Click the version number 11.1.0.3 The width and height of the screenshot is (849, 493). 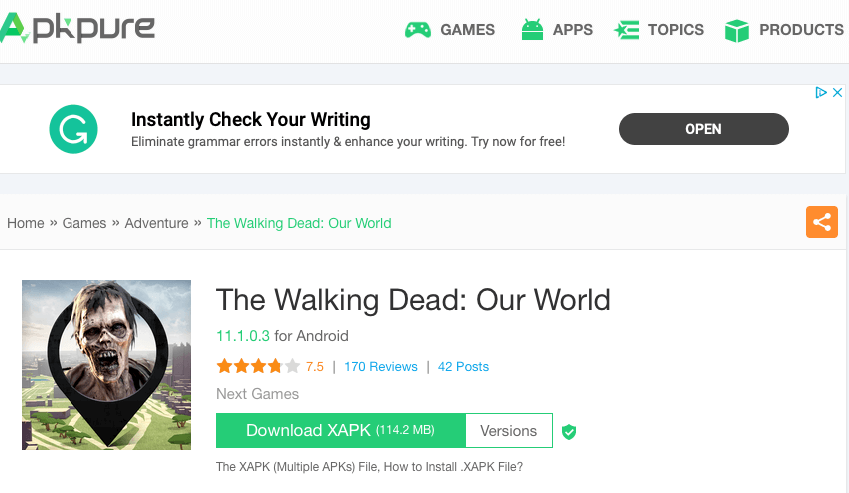click(243, 336)
